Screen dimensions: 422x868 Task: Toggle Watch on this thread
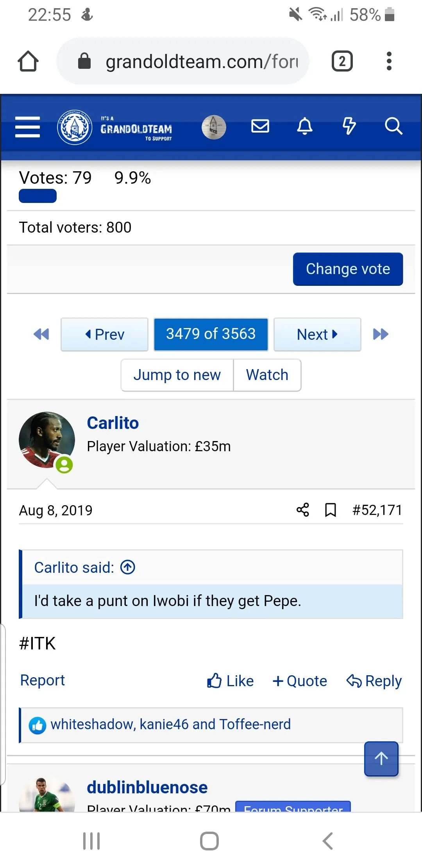[x=267, y=375]
